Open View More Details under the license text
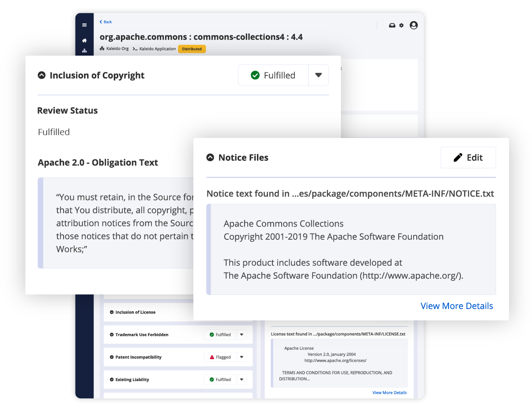The width and height of the screenshot is (532, 412). click(x=389, y=393)
